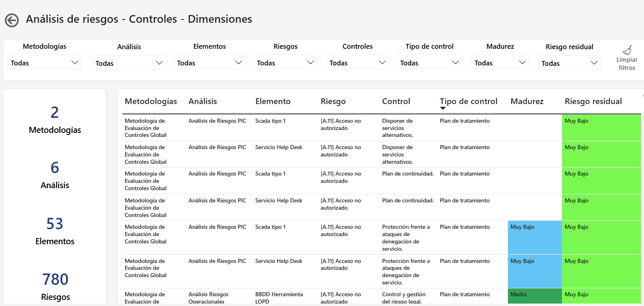Image resolution: width=644 pixels, height=306 pixels.
Task: Expand the Riesgos filter dropdown
Action: click(285, 63)
